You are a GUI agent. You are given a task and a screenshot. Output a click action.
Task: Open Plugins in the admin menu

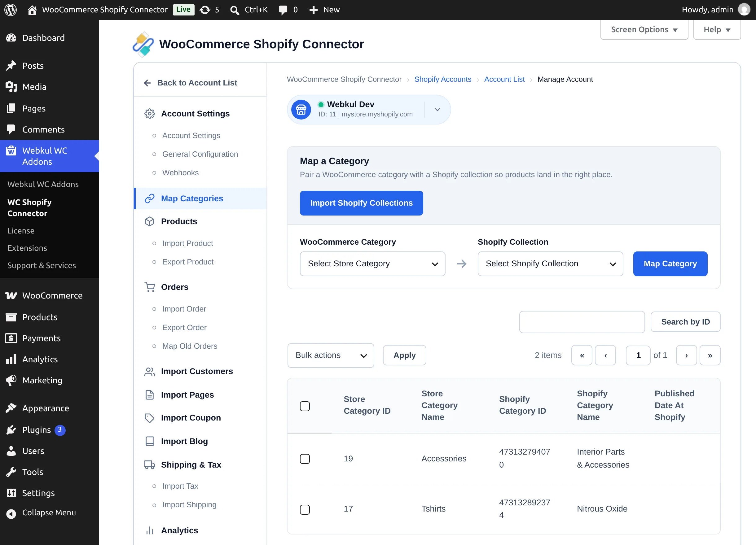(49, 430)
